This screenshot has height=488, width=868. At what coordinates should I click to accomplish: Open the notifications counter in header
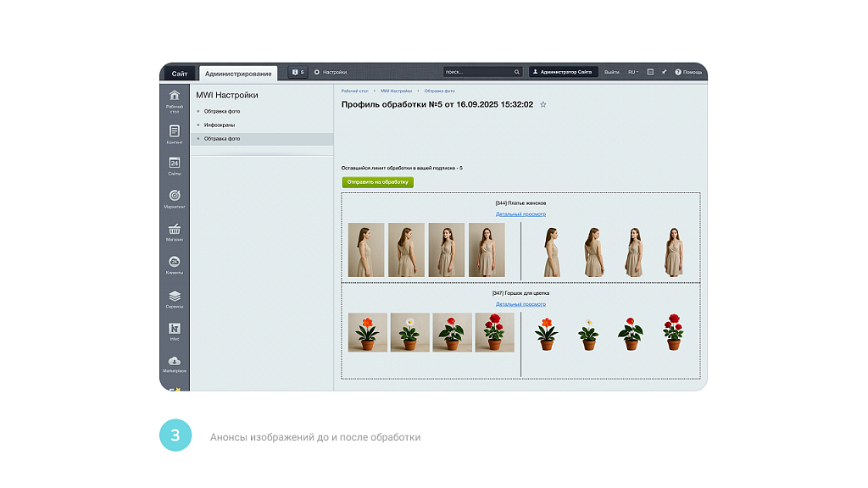pyautogui.click(x=298, y=72)
